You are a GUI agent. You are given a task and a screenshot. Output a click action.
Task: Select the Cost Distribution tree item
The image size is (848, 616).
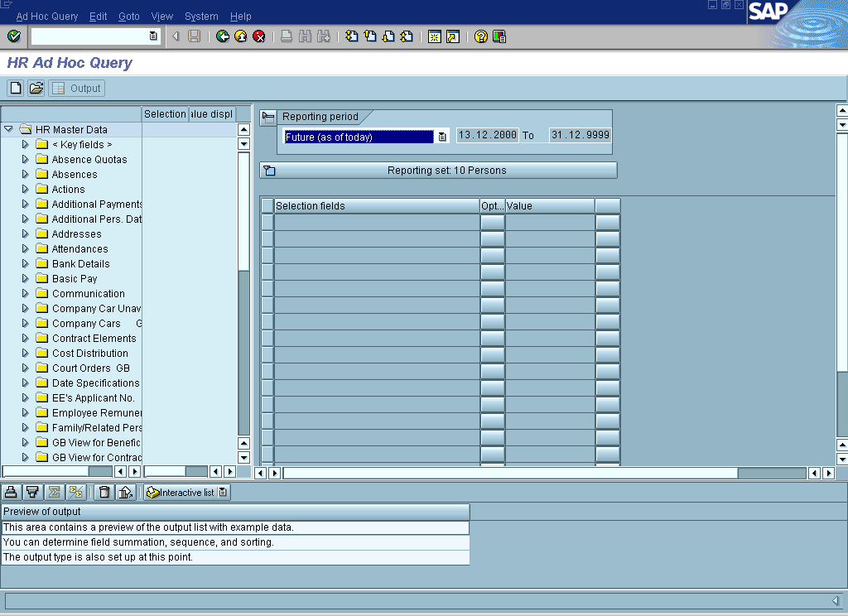pyautogui.click(x=89, y=354)
